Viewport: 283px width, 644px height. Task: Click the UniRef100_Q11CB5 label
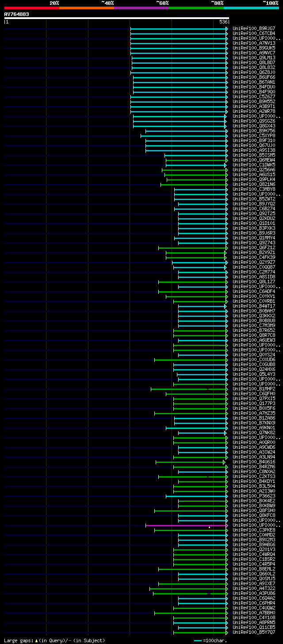click(254, 627)
